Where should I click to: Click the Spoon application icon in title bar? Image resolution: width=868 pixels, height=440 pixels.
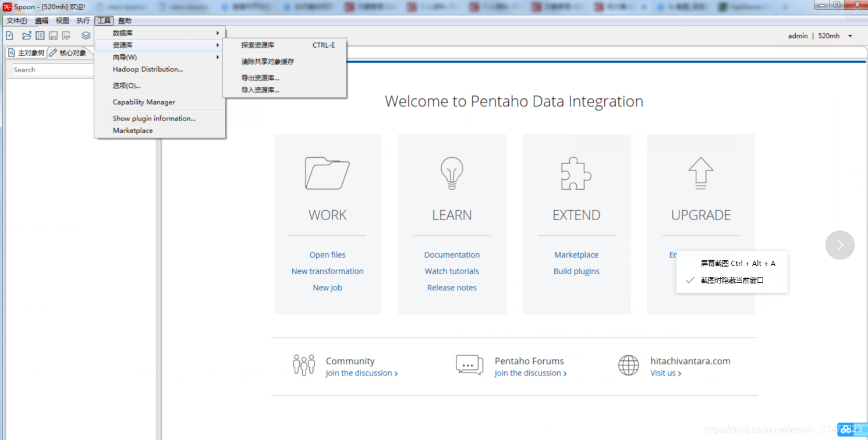8,7
